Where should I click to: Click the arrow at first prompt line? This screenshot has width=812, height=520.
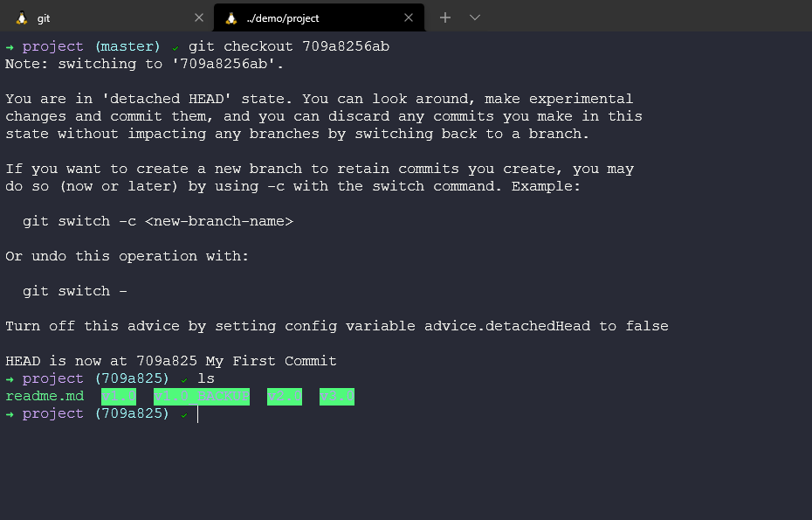pos(10,47)
